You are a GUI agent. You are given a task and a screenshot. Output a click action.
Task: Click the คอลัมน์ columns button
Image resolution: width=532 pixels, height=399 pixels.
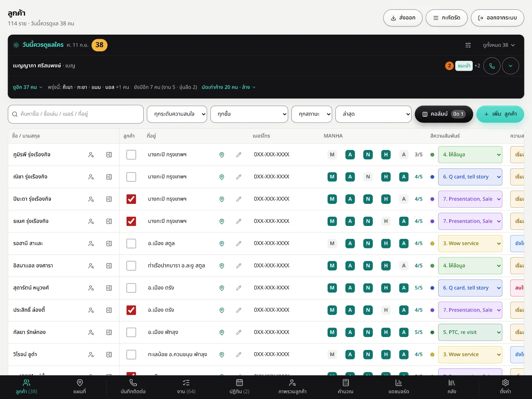point(444,114)
